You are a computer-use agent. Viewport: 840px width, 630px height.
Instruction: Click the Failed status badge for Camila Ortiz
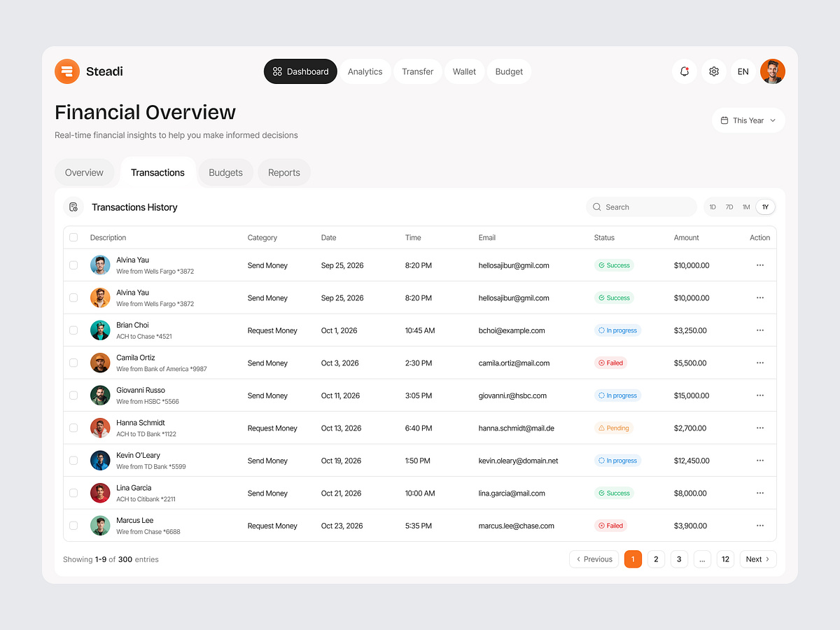tap(610, 363)
